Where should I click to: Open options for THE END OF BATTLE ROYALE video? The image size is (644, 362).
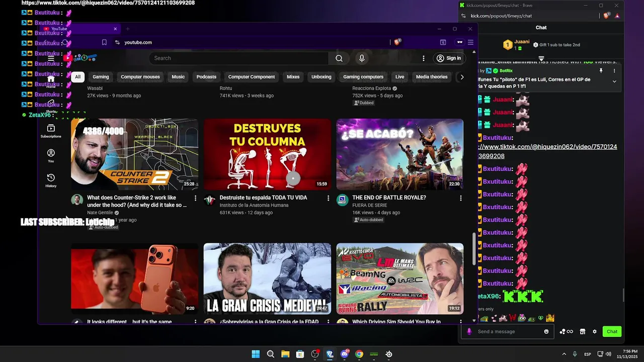(460, 198)
